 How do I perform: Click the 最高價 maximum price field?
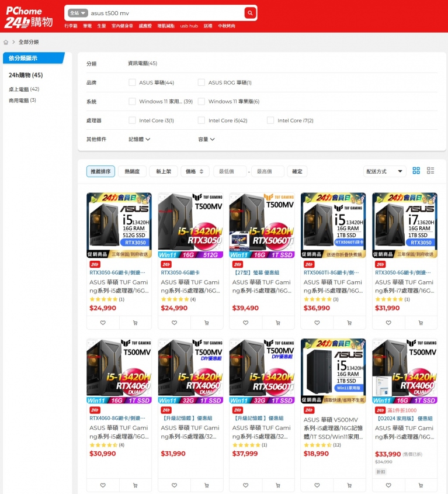coord(268,171)
